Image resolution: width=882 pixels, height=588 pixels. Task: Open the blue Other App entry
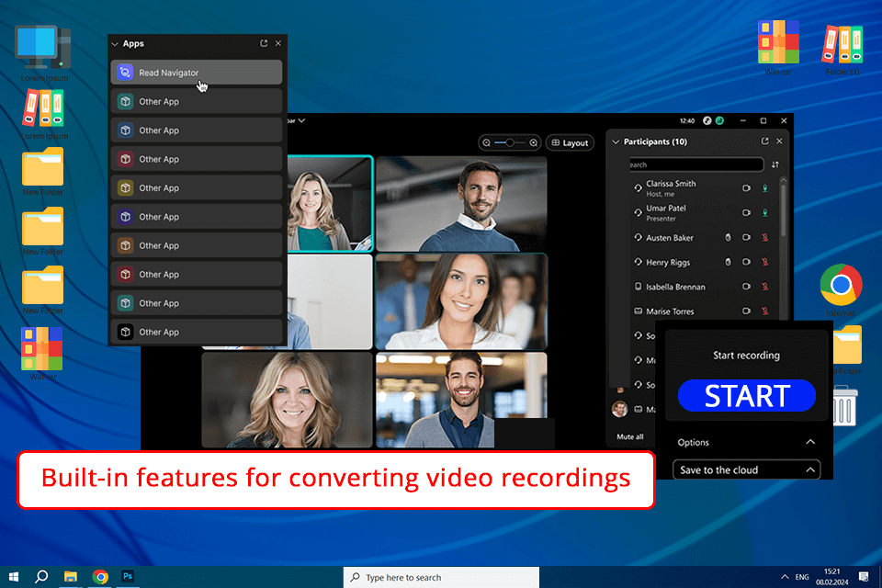click(x=197, y=130)
